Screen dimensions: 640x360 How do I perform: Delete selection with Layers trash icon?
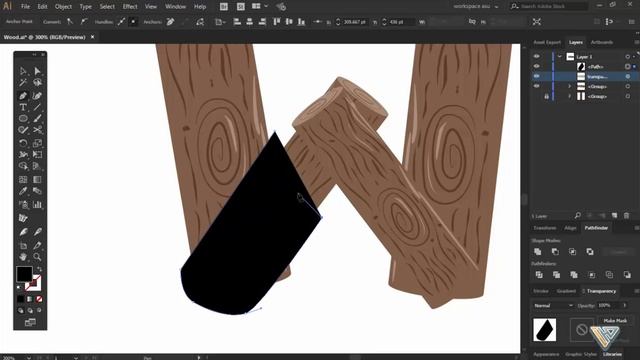[x=627, y=216]
